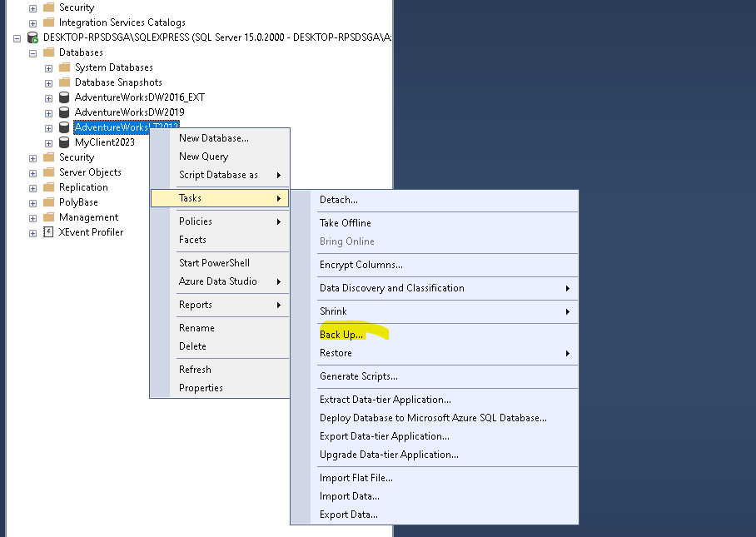Screen dimensions: 756x537
Task: Select the XEvent Profiler label
Action: [91, 231]
